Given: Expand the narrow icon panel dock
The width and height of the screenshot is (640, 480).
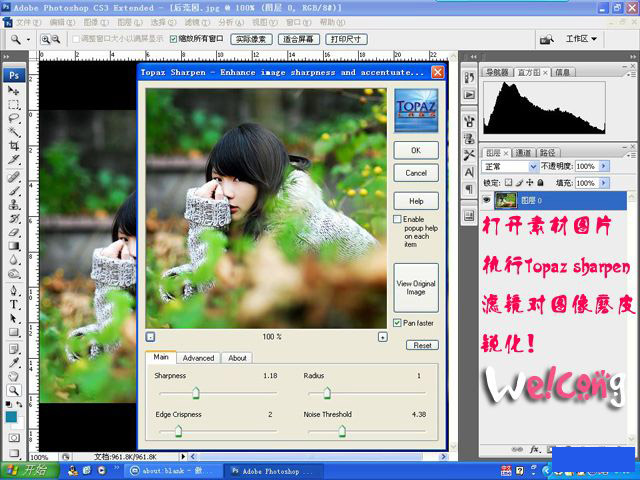Looking at the screenshot, I should click(x=473, y=57).
